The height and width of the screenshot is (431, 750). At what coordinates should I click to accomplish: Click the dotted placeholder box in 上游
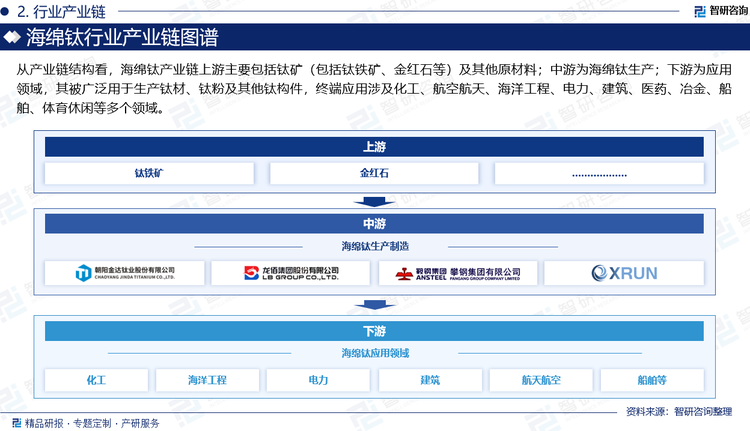coord(599,173)
